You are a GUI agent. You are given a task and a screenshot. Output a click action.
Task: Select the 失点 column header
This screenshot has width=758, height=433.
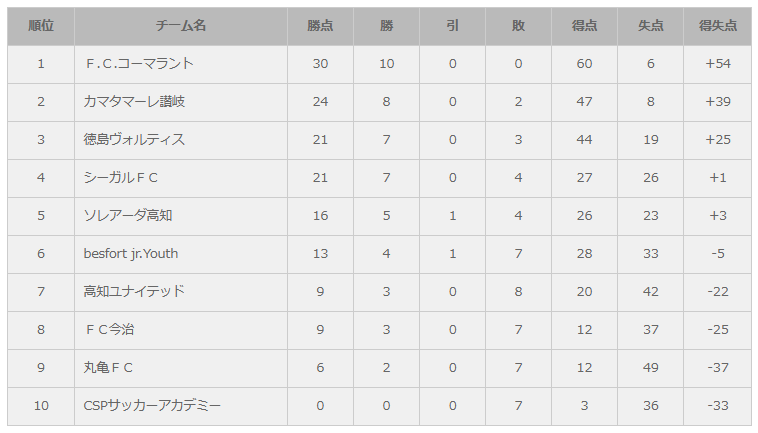coord(650,26)
